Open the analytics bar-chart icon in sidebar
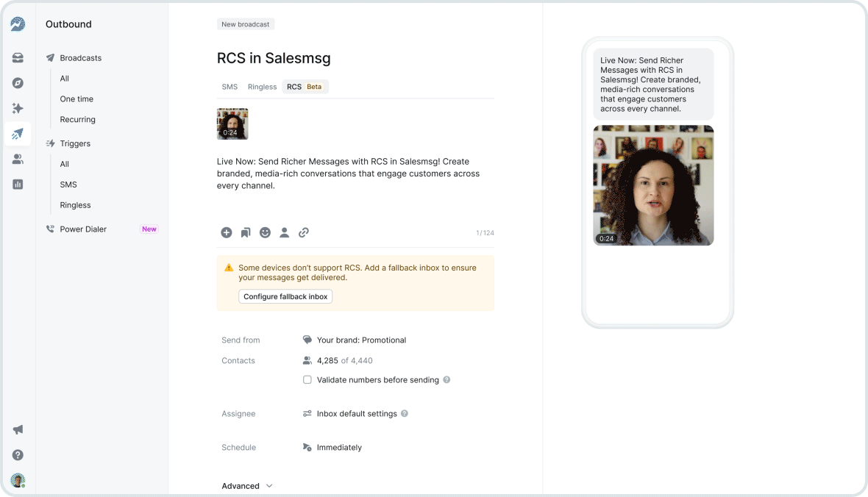868x497 pixels. [x=18, y=184]
